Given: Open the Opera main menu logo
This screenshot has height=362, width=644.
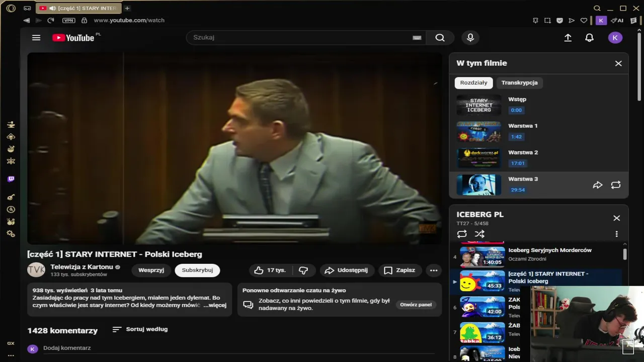Looking at the screenshot, I should (x=11, y=8).
